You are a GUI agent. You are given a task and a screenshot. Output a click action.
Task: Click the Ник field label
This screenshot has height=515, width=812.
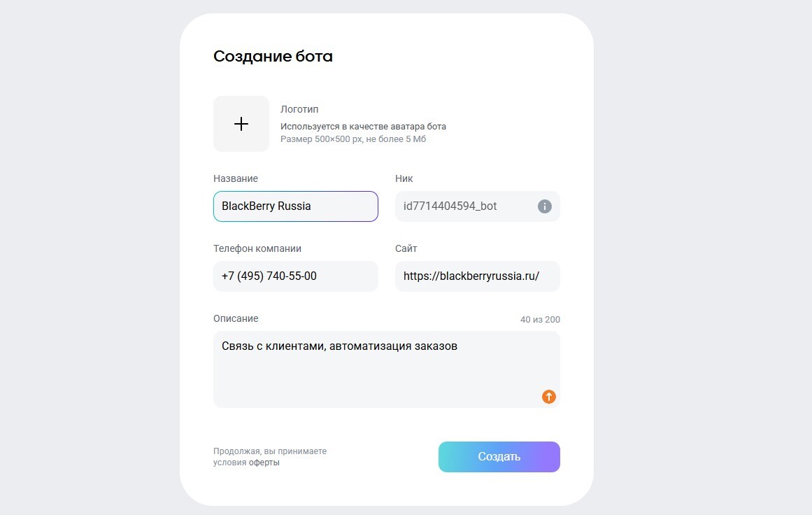click(x=404, y=178)
